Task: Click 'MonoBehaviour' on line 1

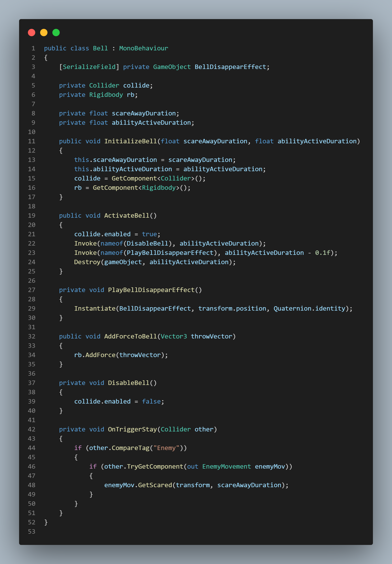Action: pos(144,48)
